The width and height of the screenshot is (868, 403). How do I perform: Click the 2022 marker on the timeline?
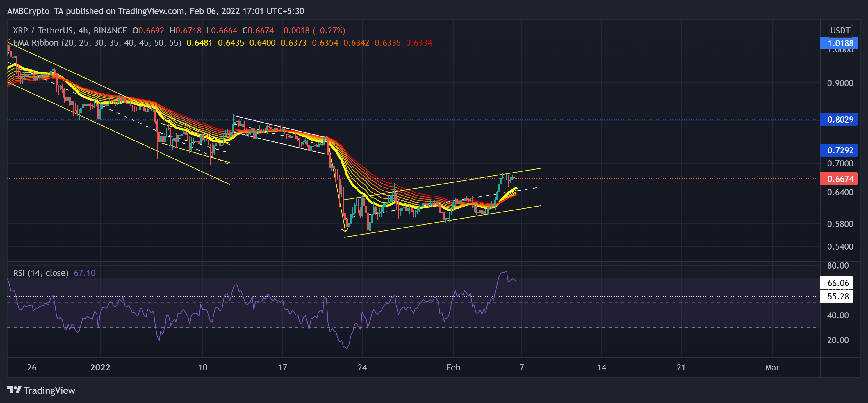(x=100, y=368)
